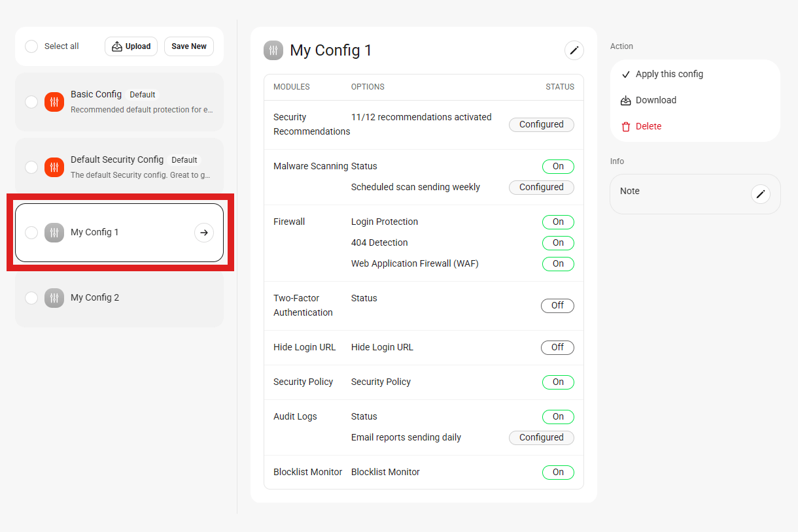Click Security Policy On badge

pos(558,382)
